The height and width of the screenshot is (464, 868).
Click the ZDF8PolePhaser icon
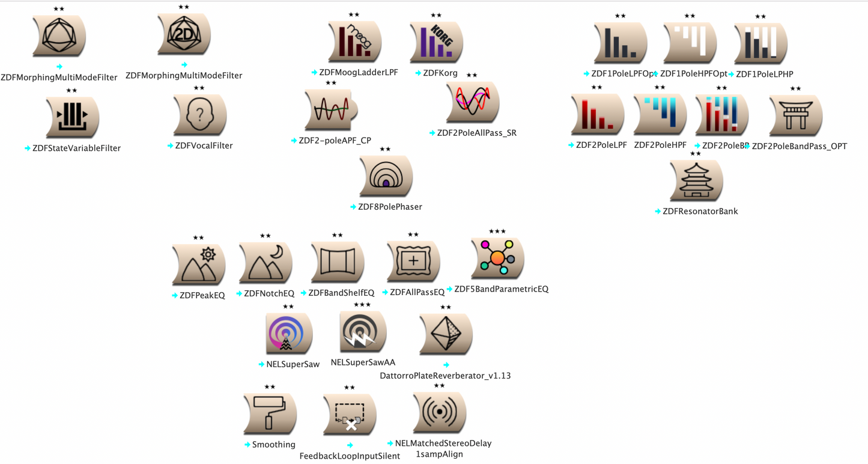[386, 176]
